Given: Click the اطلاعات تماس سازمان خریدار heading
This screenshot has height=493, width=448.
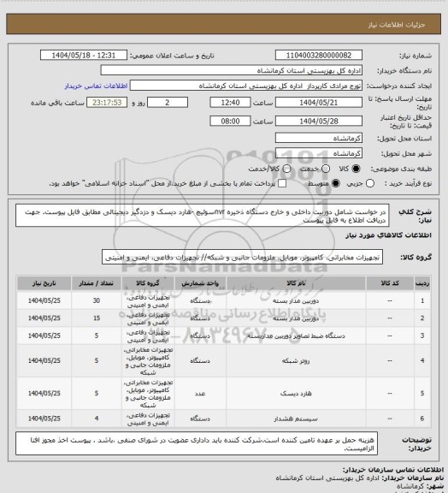Looking at the screenshot, I should (392, 469).
